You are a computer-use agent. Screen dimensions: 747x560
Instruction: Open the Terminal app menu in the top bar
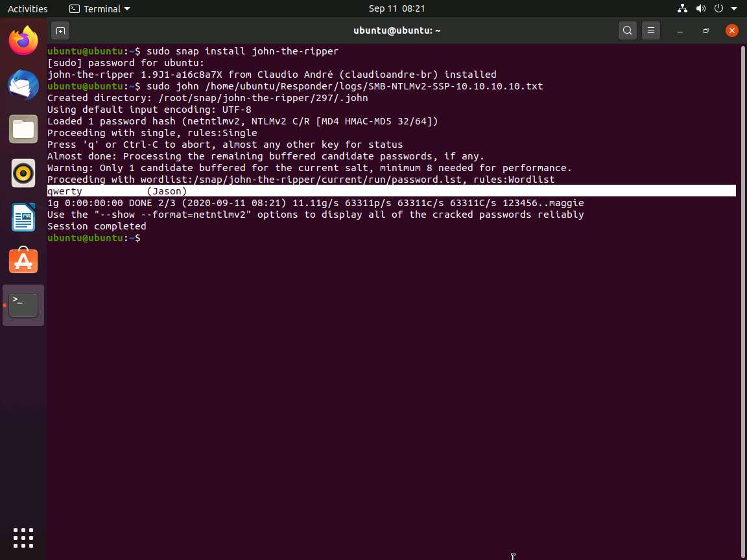click(100, 8)
